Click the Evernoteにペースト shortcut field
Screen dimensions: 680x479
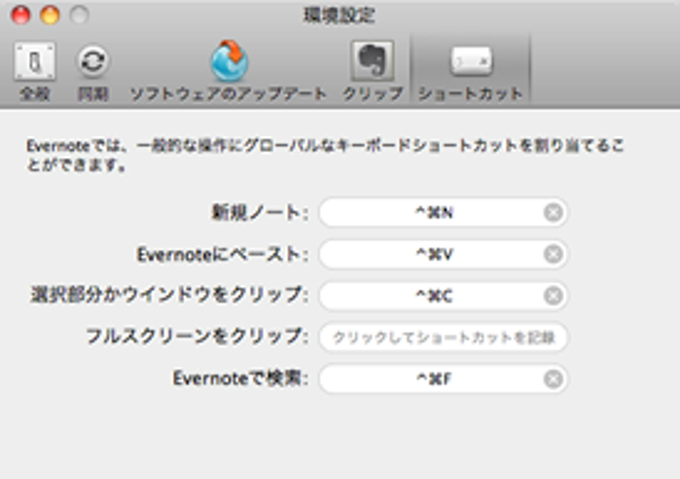[x=443, y=254]
